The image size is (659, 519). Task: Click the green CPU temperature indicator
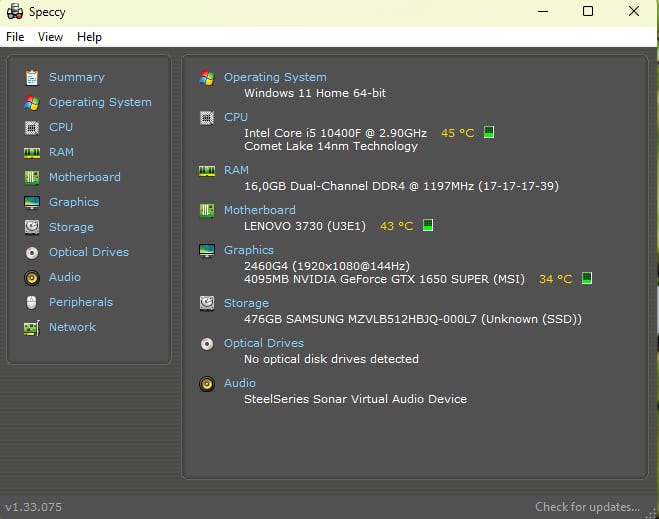(x=488, y=132)
